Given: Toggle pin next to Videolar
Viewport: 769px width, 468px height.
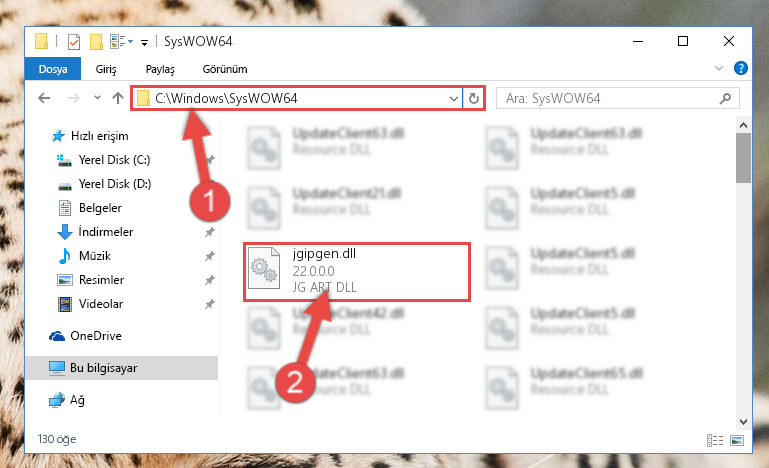Looking at the screenshot, I should click(x=210, y=304).
